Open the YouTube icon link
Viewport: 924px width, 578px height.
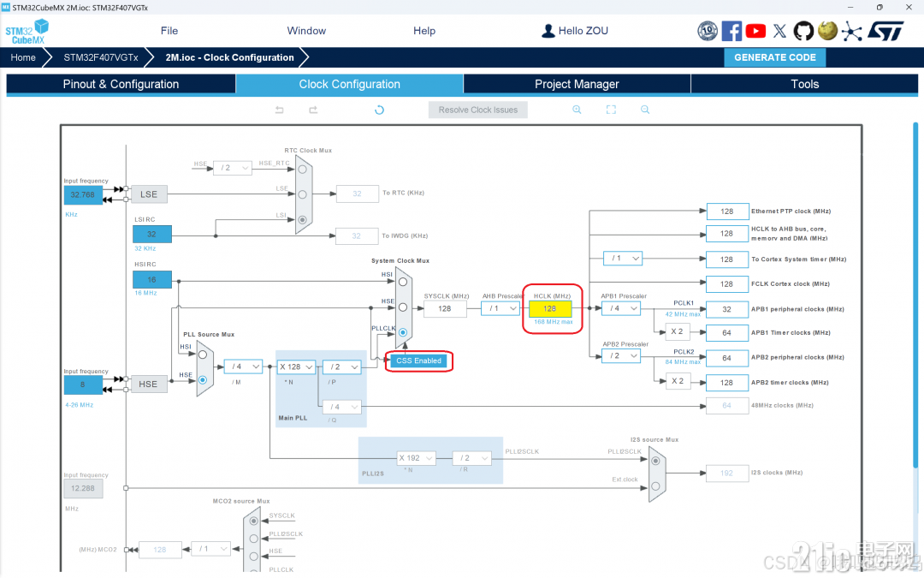(755, 31)
